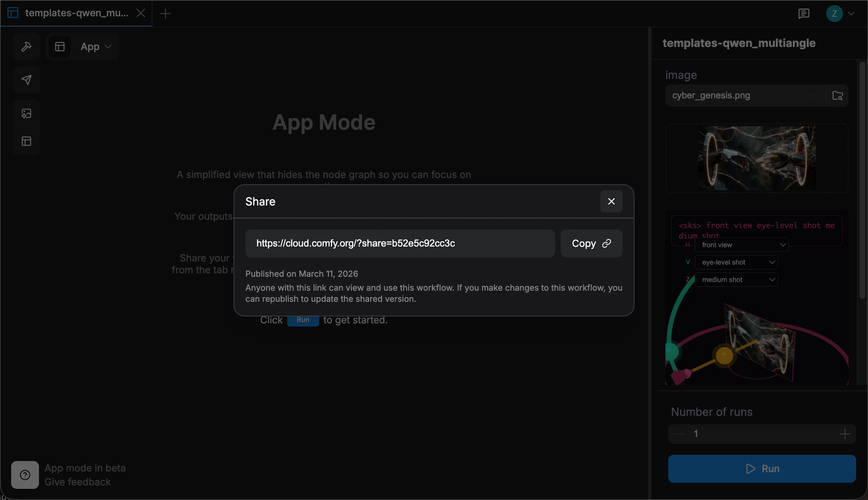Click the share URL text field
868x500 pixels.
pyautogui.click(x=400, y=243)
